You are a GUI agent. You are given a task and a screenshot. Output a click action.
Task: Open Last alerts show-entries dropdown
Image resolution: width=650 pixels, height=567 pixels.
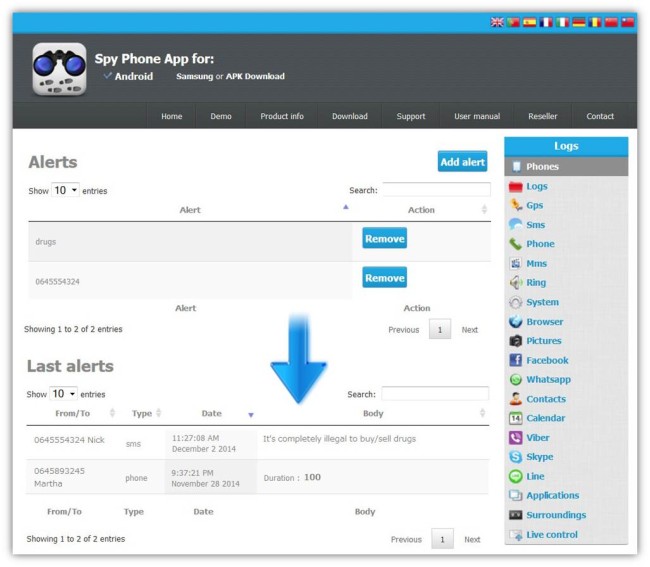click(x=63, y=393)
